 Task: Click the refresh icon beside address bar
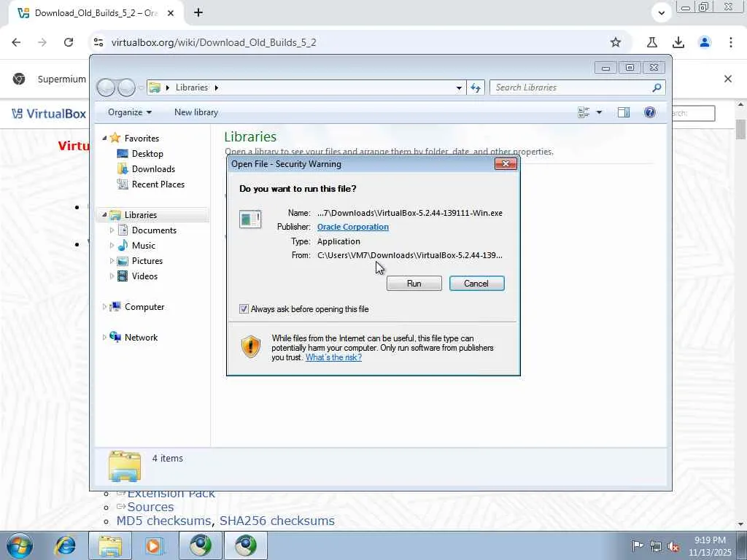[476, 87]
